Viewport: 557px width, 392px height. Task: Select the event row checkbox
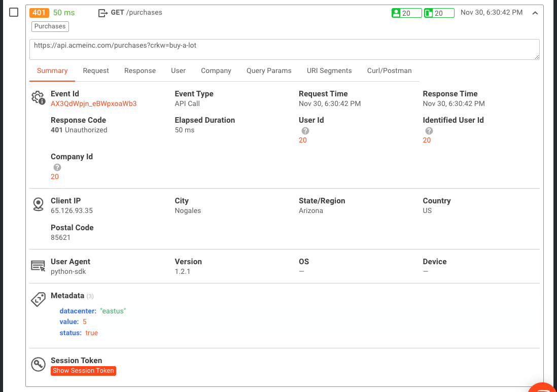coord(14,13)
